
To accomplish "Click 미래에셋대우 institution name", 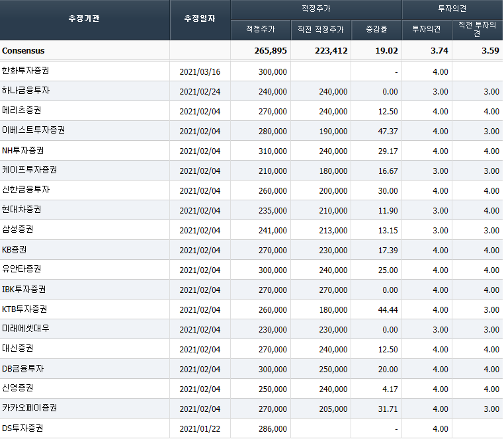I will coord(26,329).
